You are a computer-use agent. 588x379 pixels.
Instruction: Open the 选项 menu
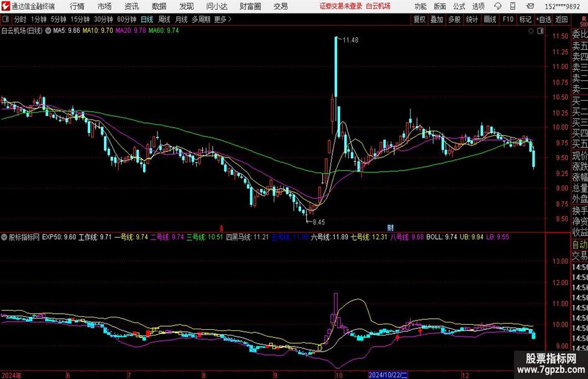478,6
